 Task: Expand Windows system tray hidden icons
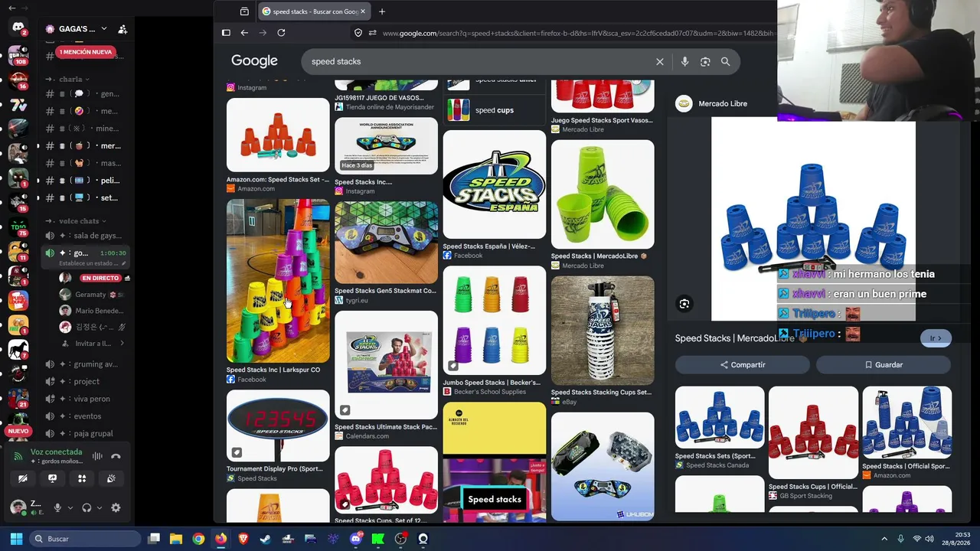pyautogui.click(x=884, y=539)
